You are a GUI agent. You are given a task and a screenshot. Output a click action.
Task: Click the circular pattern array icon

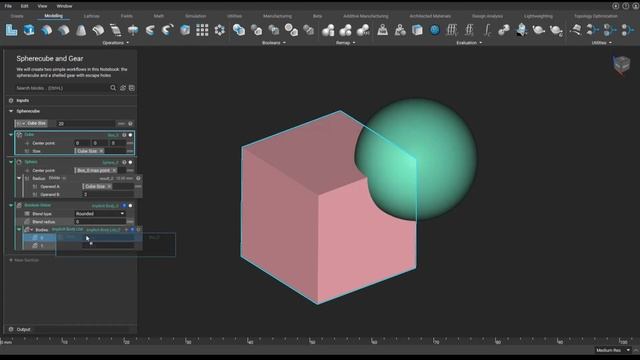click(x=220, y=30)
